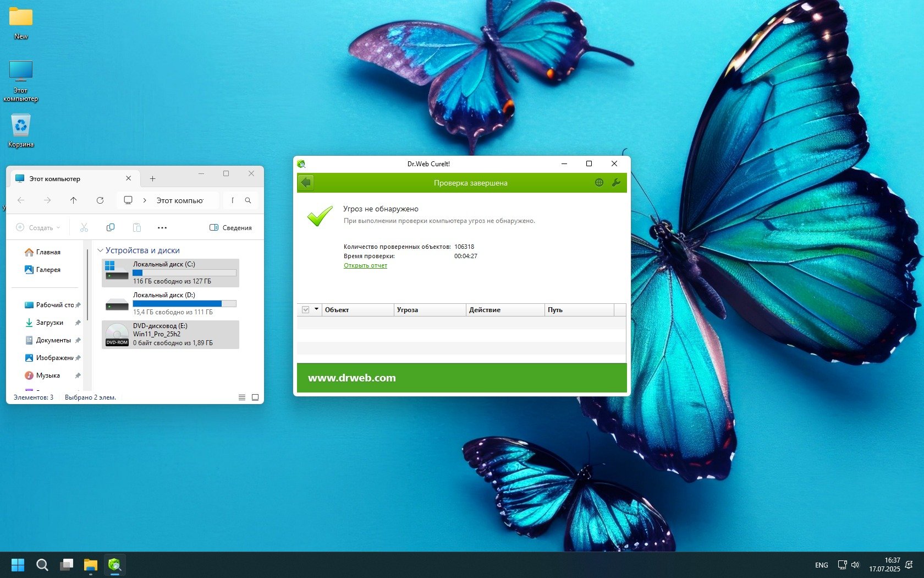Sort threats table by Объект column

pos(358,310)
